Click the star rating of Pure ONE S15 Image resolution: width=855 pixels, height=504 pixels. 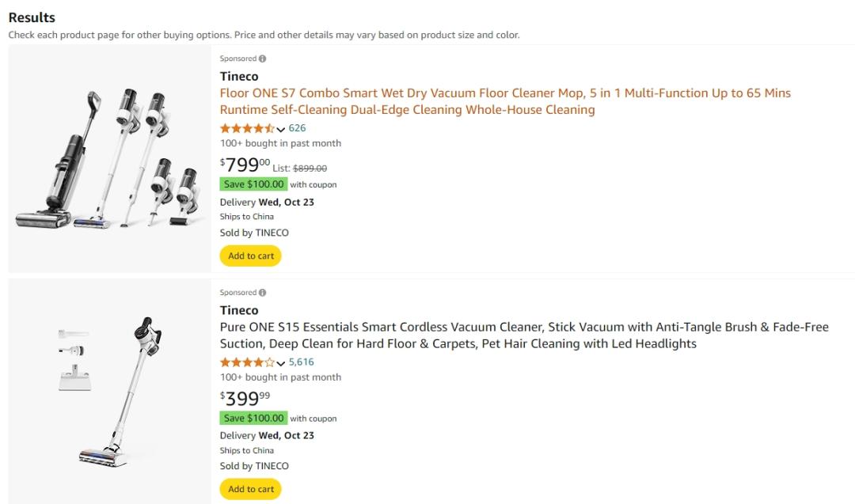(x=247, y=362)
